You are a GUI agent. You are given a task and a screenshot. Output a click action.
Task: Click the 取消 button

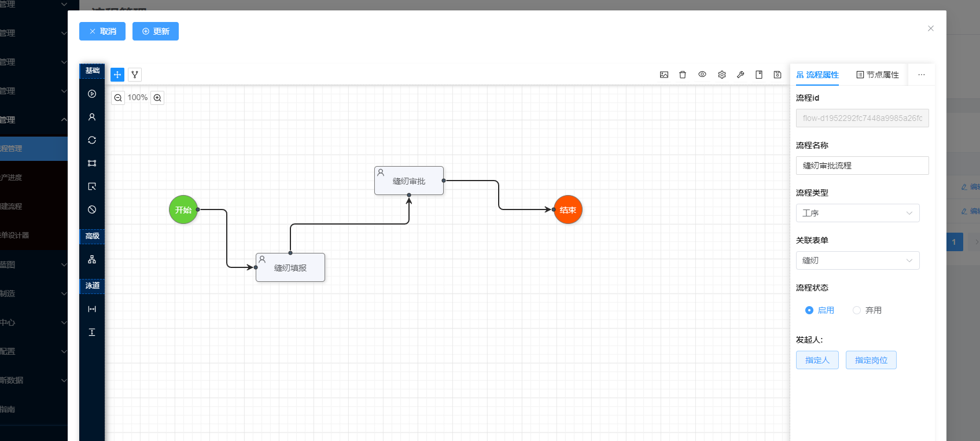102,31
